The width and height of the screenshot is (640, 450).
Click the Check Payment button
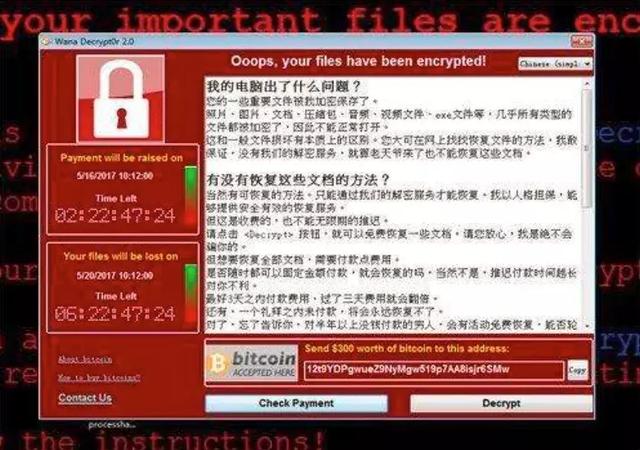point(296,403)
